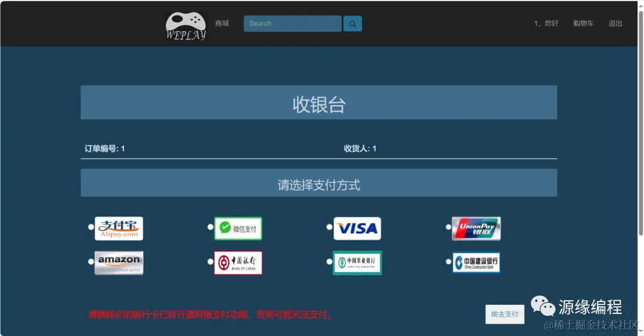The width and height of the screenshot is (644, 336).
Task: Select the UnionPay radio button
Action: coord(448,227)
